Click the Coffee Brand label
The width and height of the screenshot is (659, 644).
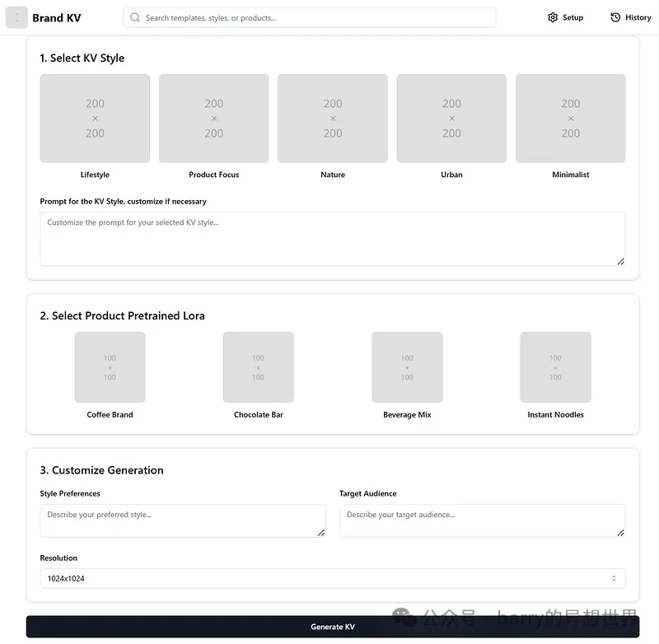tap(110, 414)
